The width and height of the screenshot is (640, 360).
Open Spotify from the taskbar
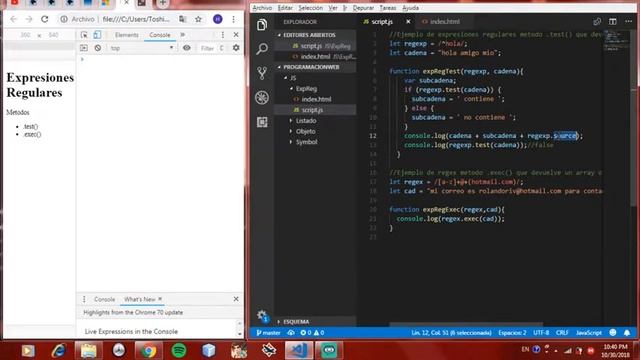[178, 350]
